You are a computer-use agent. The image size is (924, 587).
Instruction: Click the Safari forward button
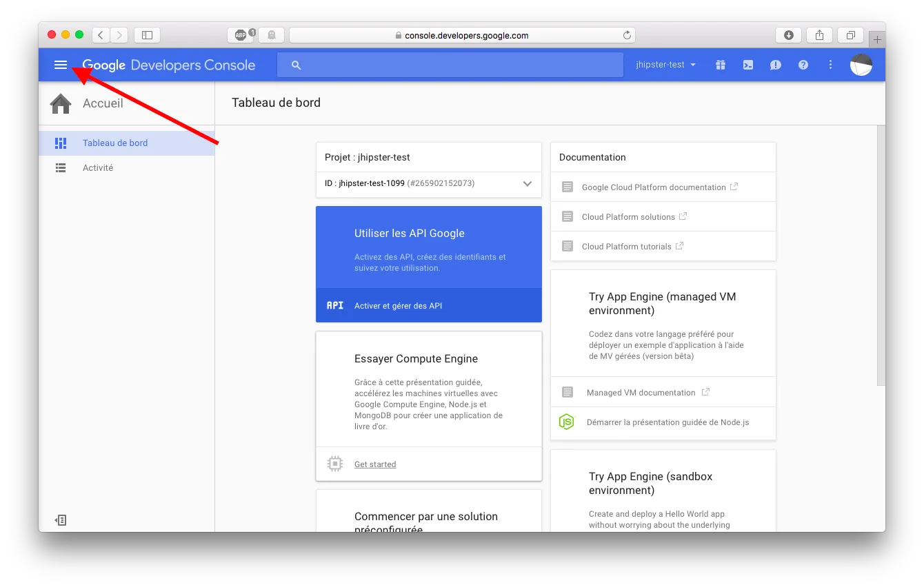[119, 35]
